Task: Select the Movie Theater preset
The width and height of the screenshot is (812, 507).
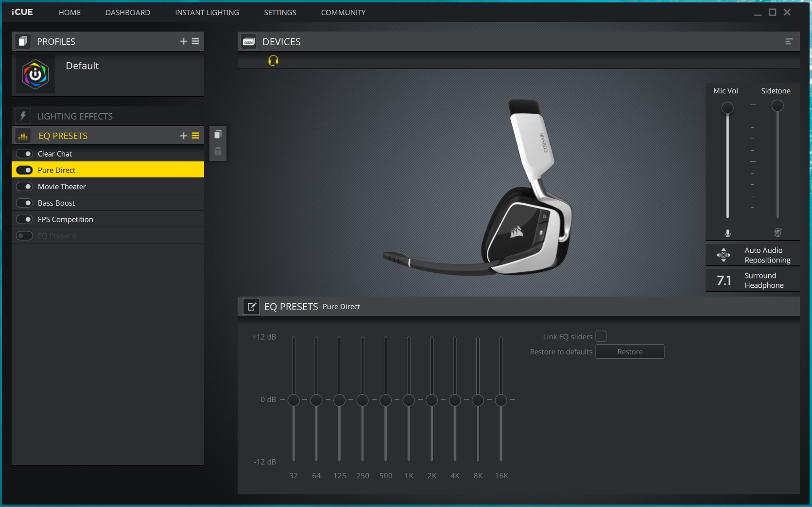Action: (108, 187)
